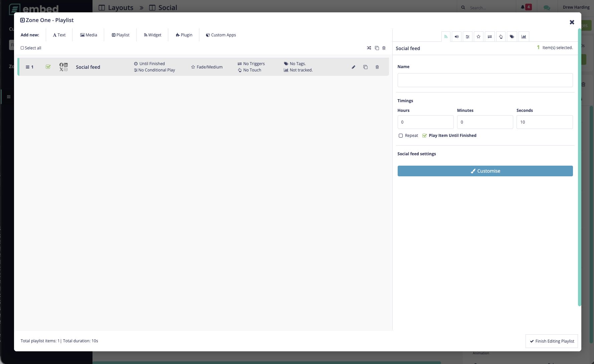The image size is (594, 364).
Task: Open the transitions star icon tab
Action: point(478,36)
